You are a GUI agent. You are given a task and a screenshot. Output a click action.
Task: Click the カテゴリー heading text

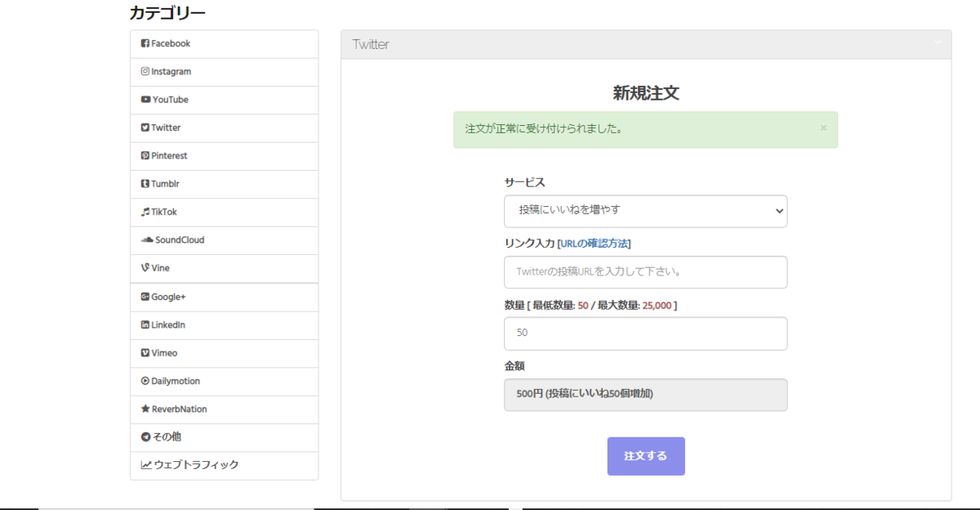(167, 13)
